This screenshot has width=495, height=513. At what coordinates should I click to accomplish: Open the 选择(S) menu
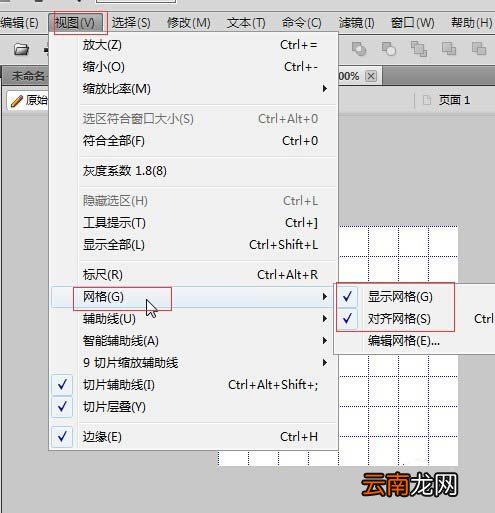click(x=131, y=23)
